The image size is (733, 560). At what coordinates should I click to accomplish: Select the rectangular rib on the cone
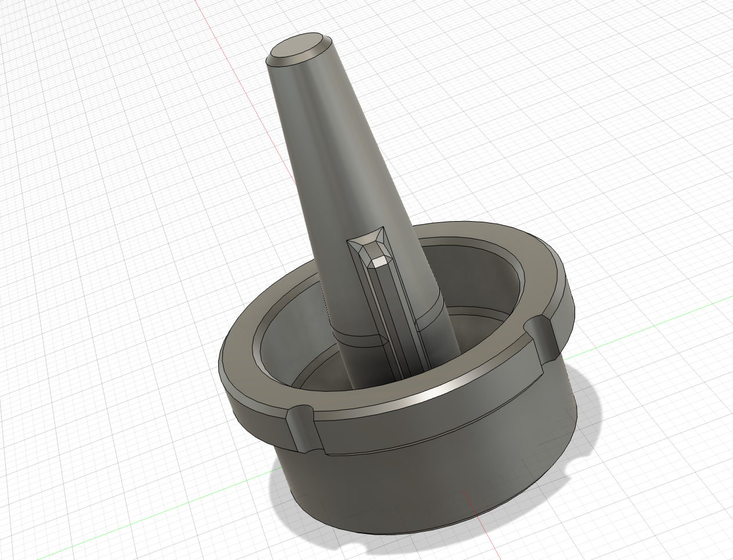coord(389,308)
